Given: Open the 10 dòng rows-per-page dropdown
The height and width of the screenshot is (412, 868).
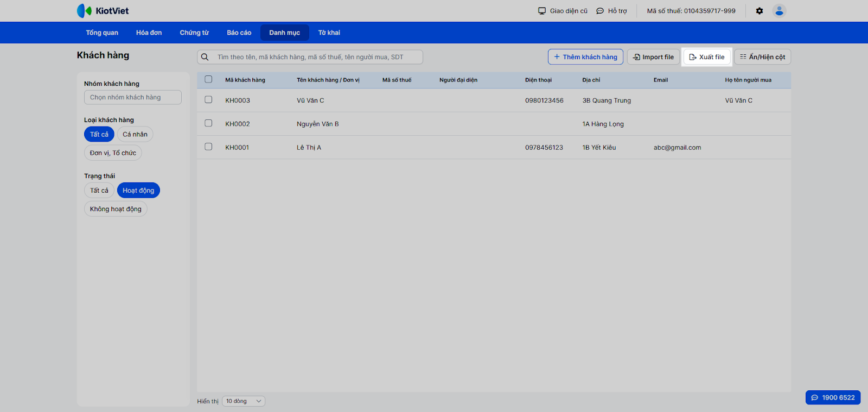Looking at the screenshot, I should coord(244,401).
